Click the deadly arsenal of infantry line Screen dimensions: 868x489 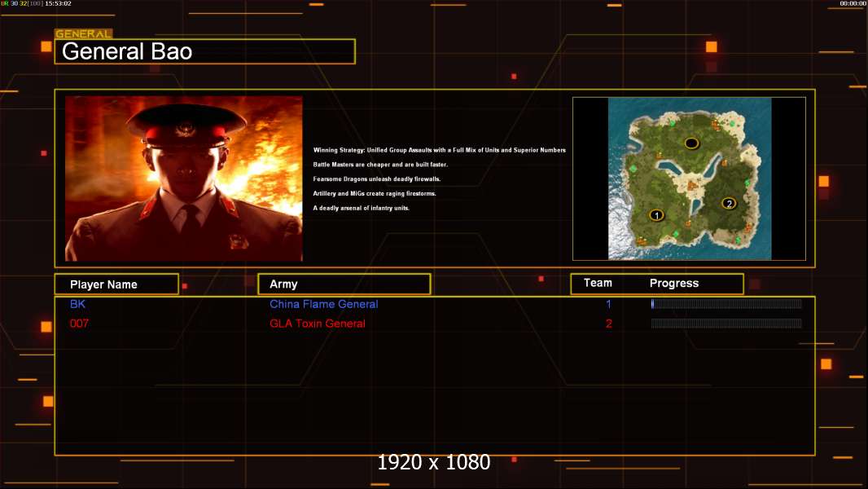coord(361,208)
